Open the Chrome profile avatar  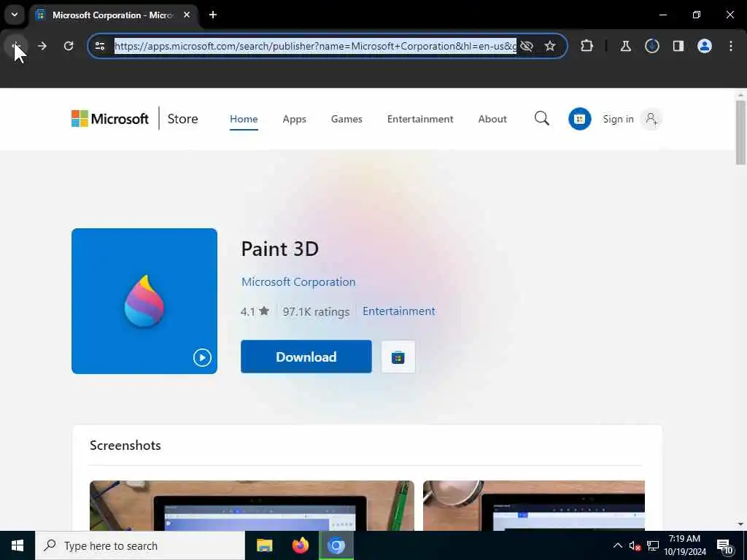[705, 46]
